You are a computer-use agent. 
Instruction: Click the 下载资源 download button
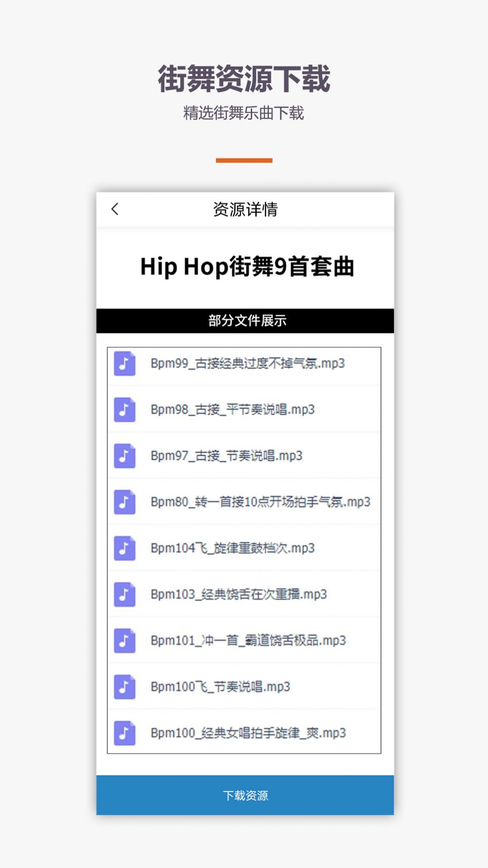tap(245, 795)
